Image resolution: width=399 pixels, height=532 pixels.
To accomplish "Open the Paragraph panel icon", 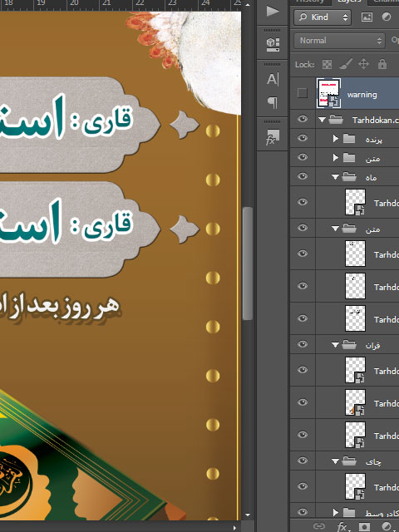I will point(273,102).
